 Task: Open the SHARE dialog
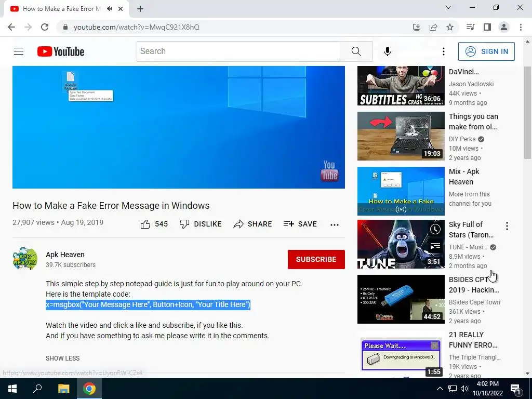point(253,224)
